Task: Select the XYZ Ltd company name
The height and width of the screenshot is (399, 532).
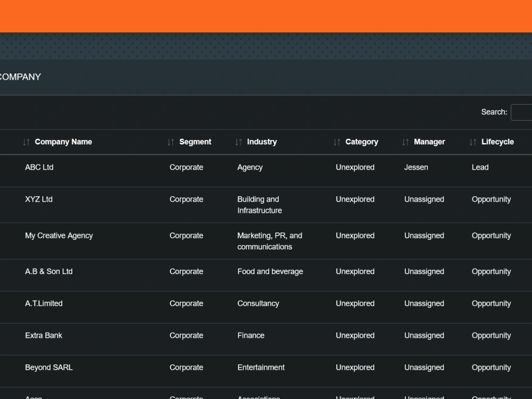Action: pos(39,199)
